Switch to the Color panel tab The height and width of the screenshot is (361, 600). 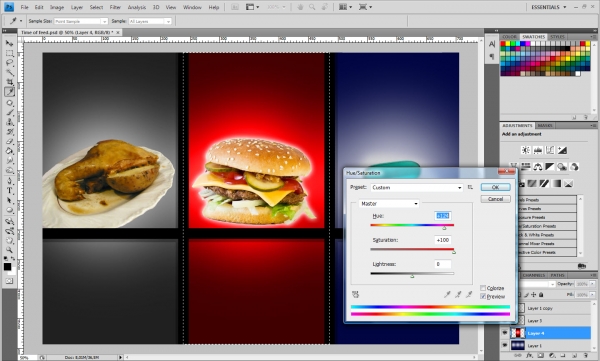(x=509, y=37)
